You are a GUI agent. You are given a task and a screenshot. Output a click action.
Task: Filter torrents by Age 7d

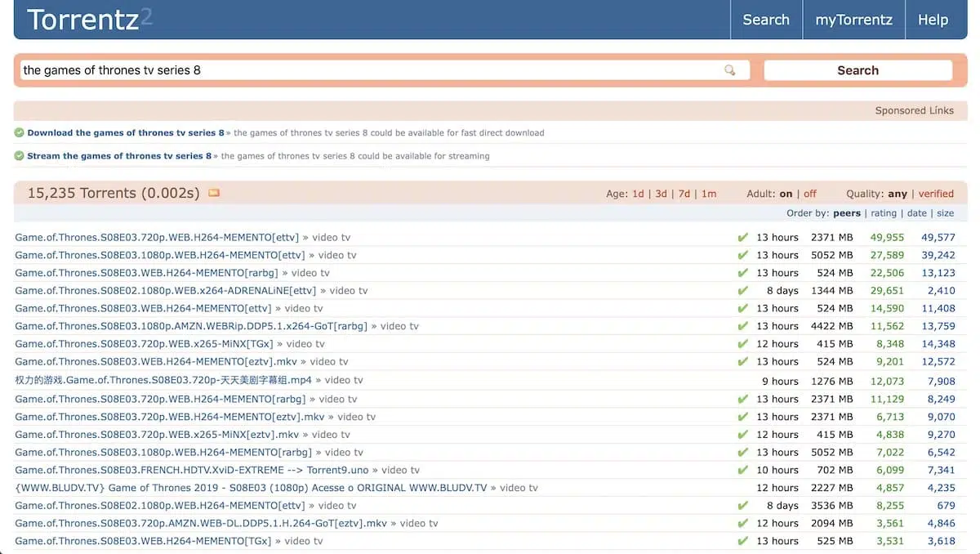(x=684, y=194)
